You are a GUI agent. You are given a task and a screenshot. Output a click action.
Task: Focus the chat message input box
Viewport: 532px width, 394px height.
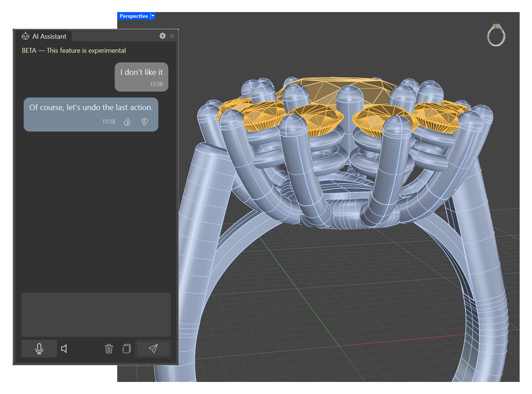[96, 314]
